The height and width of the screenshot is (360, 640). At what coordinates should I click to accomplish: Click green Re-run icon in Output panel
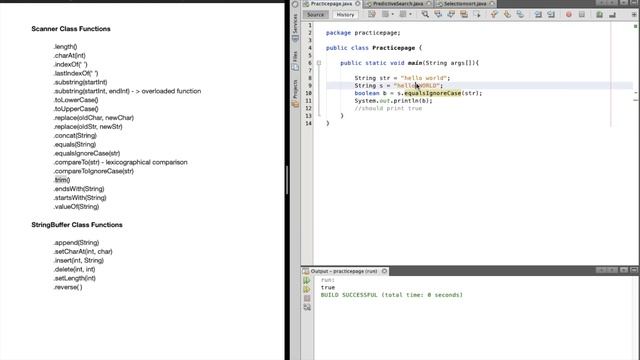307,280
